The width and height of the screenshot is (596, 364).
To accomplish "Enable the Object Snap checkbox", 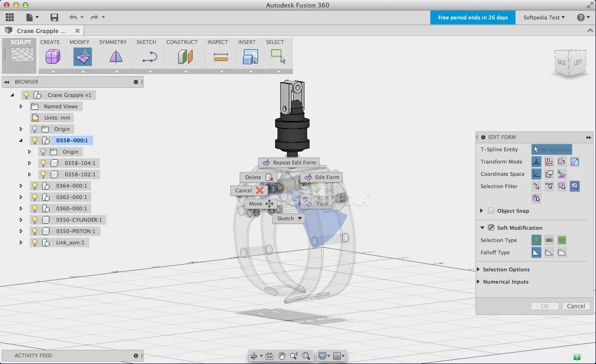I will pos(491,211).
